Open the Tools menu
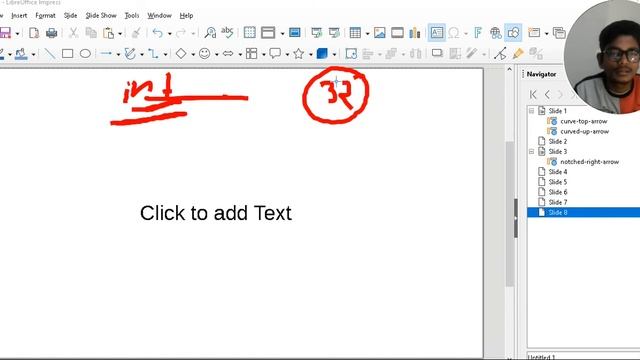 [132, 16]
